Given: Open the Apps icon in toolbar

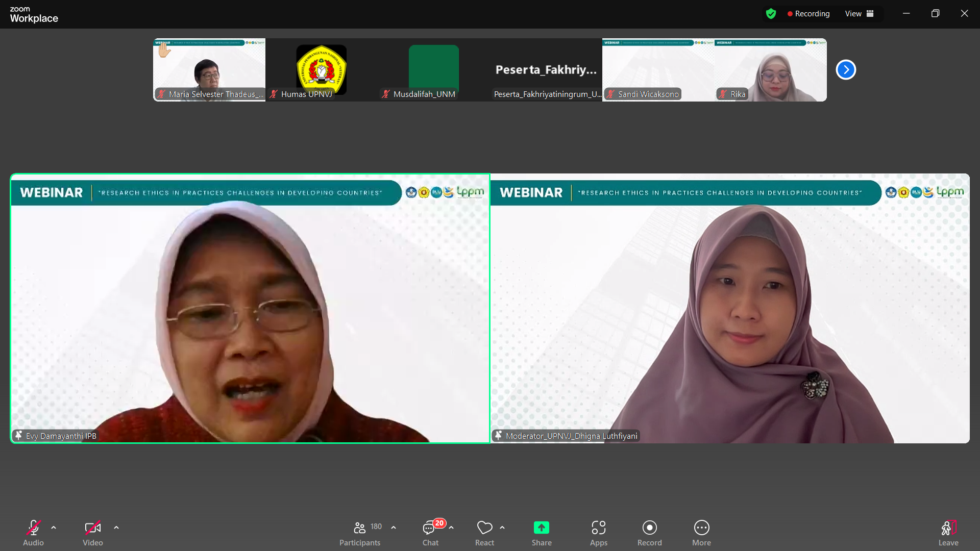Looking at the screenshot, I should [x=598, y=528].
